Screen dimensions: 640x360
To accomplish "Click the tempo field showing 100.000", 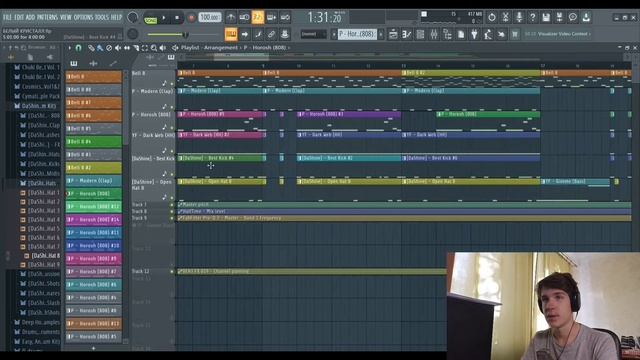I will pyautogui.click(x=210, y=18).
